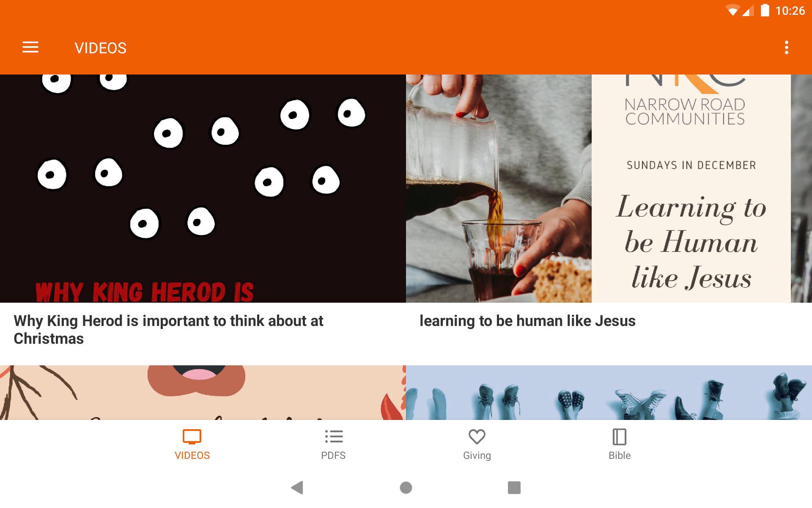Screen dimensions: 812x508
Task: Open the King Herod video thumbnail
Action: [203, 188]
